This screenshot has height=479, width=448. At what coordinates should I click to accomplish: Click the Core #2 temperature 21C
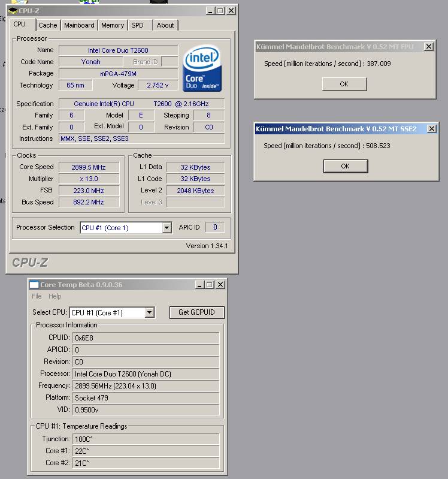[x=146, y=463]
